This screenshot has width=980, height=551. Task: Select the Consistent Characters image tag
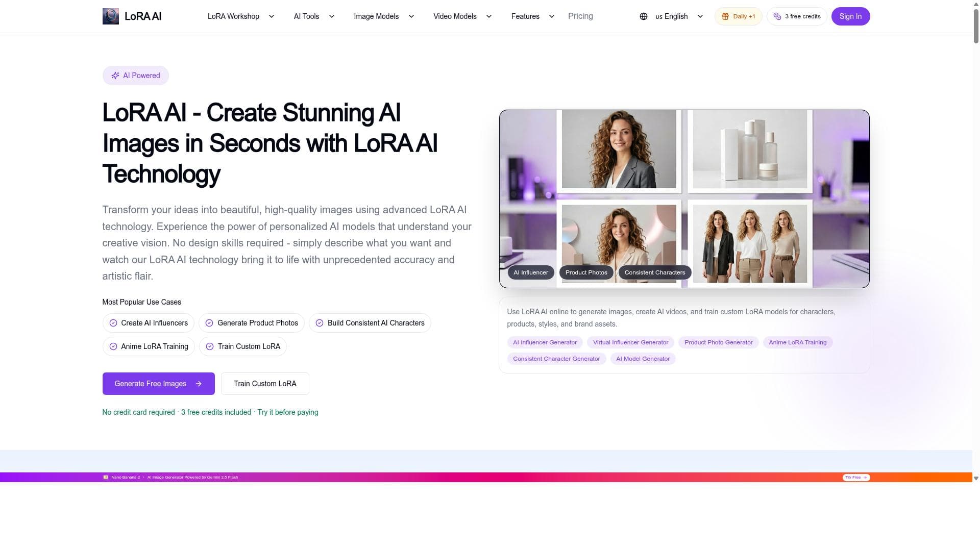655,272
